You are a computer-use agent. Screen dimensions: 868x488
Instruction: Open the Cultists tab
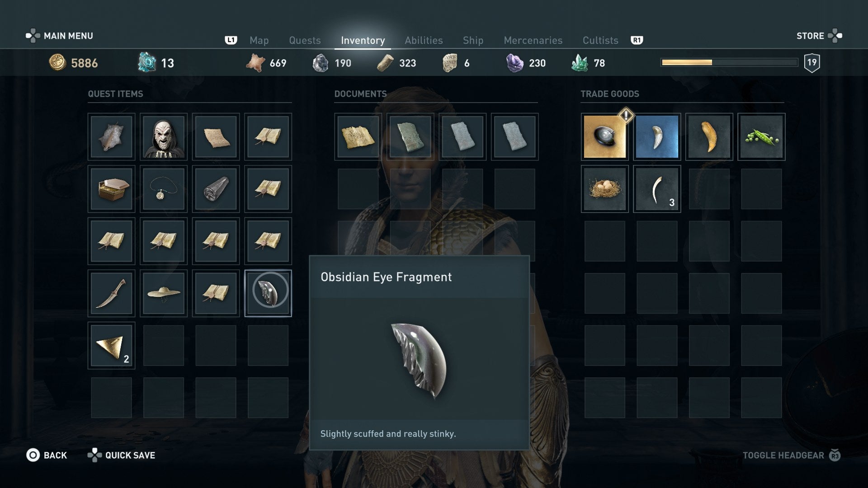pos(600,40)
